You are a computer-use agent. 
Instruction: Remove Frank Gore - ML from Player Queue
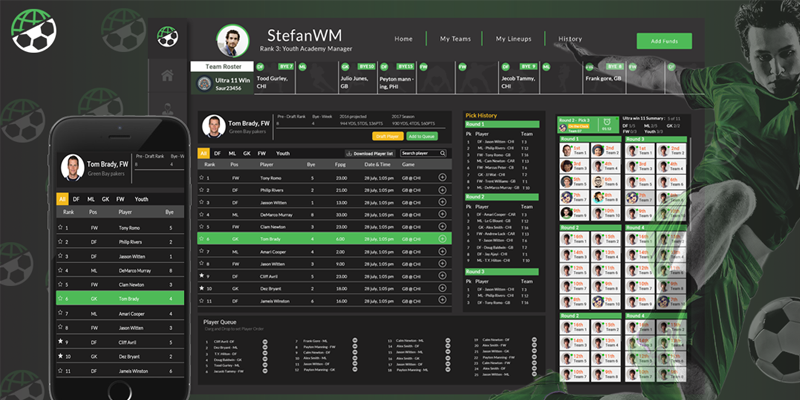click(x=355, y=340)
